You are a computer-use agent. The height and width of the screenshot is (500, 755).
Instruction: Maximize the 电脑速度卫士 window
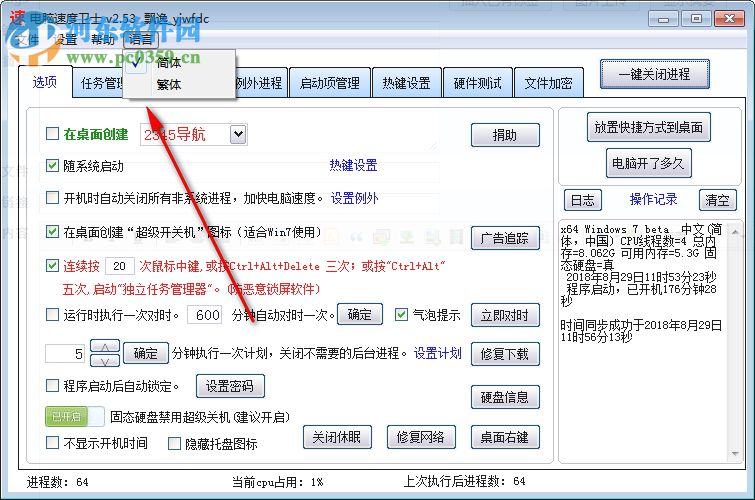(696, 19)
